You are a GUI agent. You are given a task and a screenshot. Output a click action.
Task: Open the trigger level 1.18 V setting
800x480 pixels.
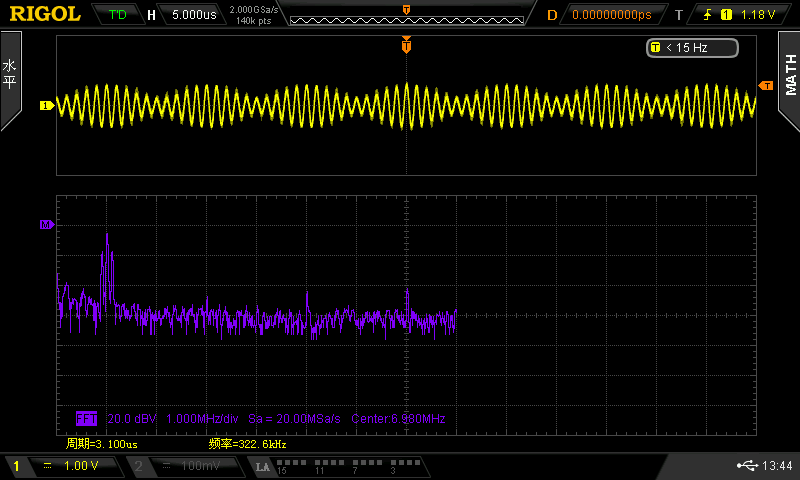point(758,15)
